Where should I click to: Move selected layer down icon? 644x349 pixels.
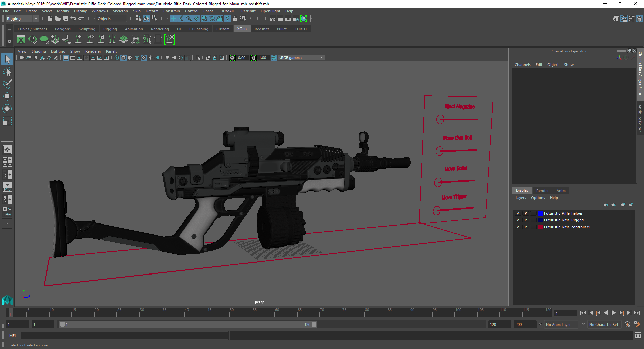tap(613, 205)
